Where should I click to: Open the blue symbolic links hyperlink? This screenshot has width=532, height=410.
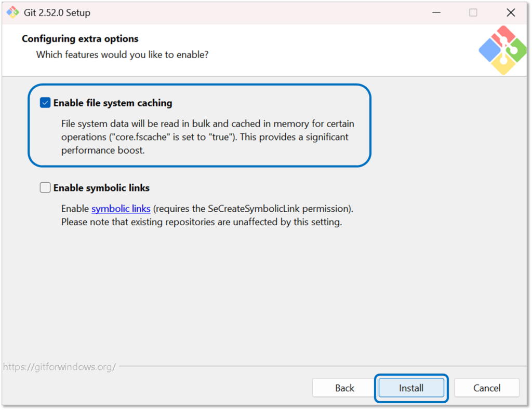pos(121,209)
